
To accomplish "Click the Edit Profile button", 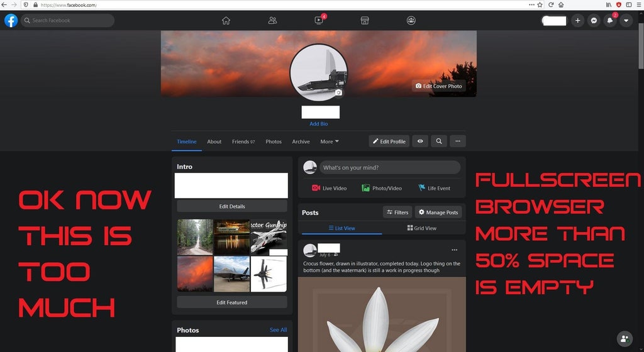I will click(389, 141).
